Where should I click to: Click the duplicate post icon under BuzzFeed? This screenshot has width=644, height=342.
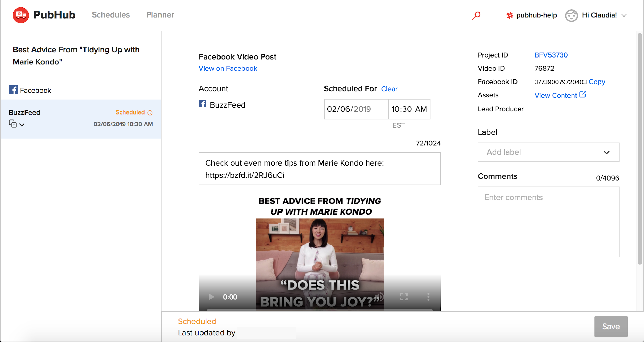[x=13, y=124]
